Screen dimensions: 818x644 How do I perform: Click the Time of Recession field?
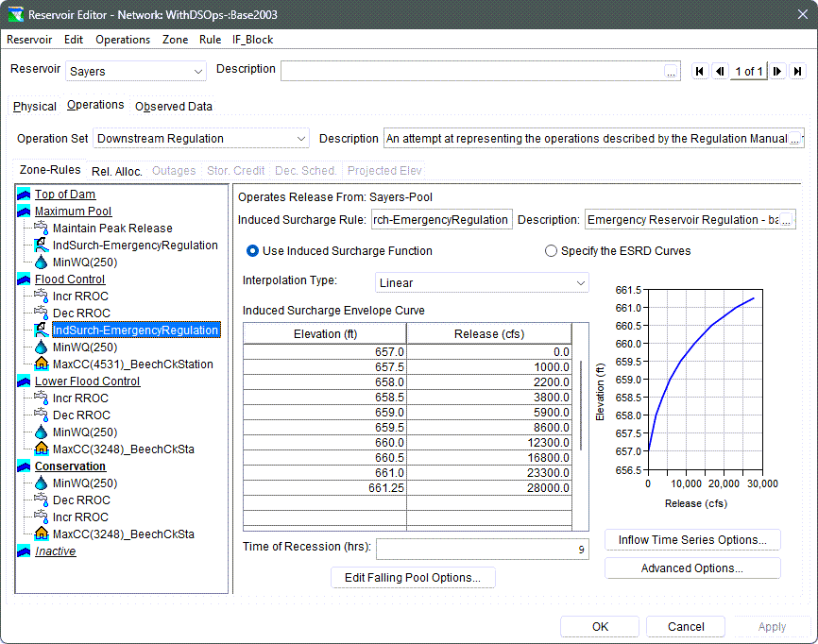[482, 549]
